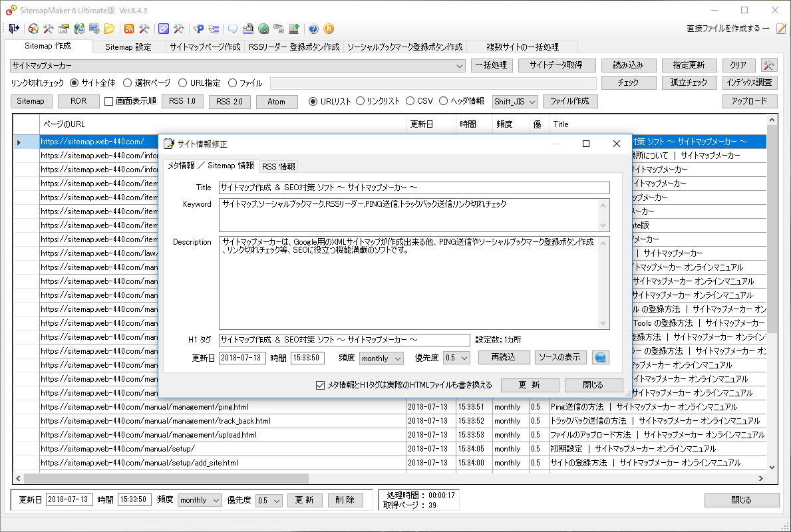Open the bottom bar 頻度 monthly dropdown
The width and height of the screenshot is (791, 532).
click(216, 500)
